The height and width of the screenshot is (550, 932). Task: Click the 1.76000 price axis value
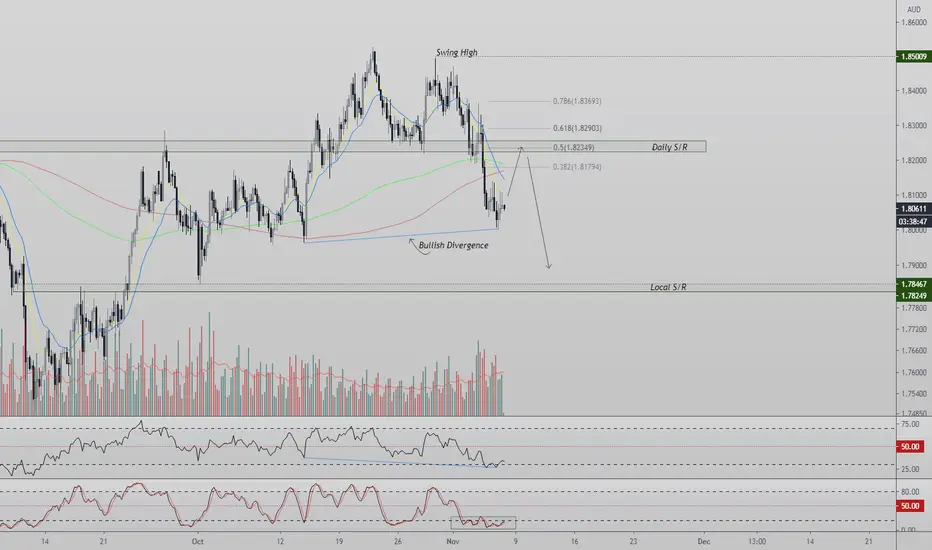[x=914, y=372]
